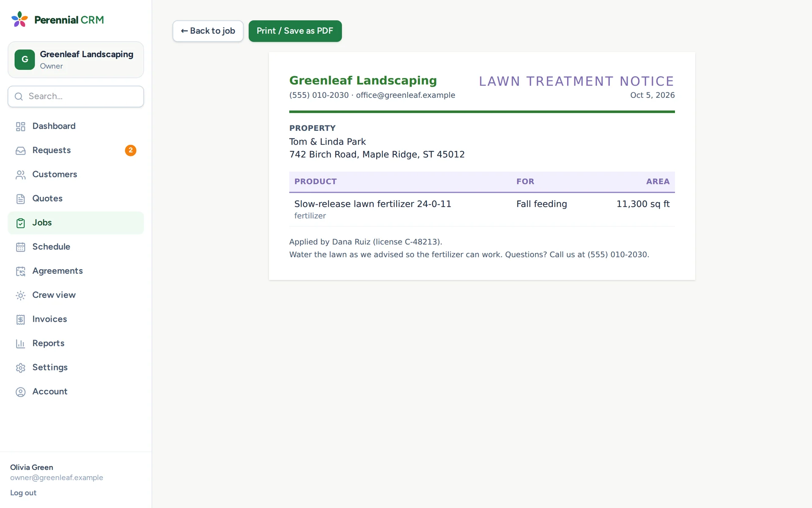Click the LAWN TREATMENT NOTICE heading
Image resolution: width=812 pixels, height=508 pixels.
[x=576, y=81]
